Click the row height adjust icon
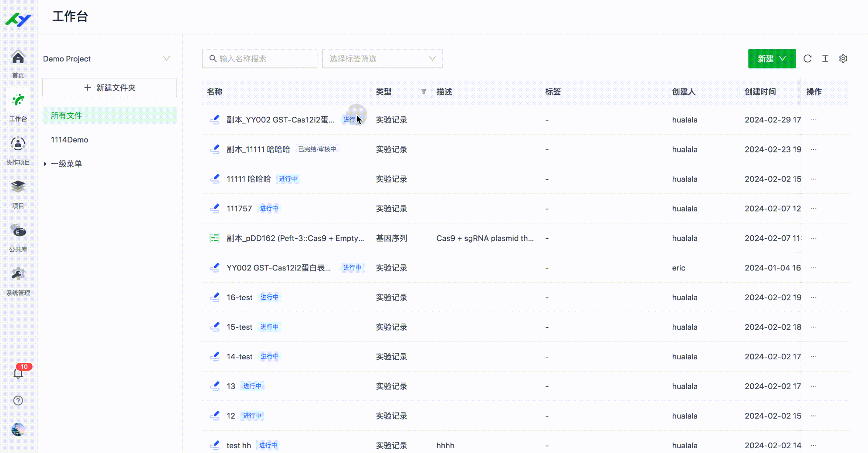The image size is (868, 453). [x=825, y=59]
